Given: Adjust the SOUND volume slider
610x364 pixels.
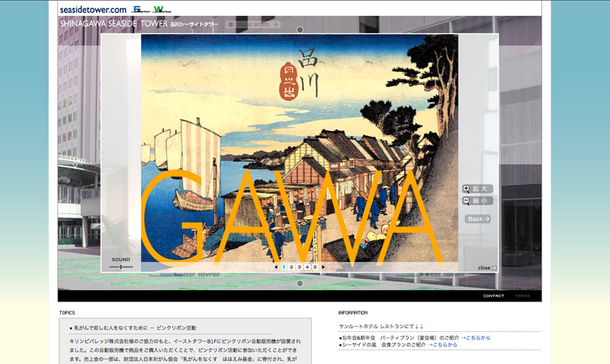Looking at the screenshot, I should pos(120,267).
